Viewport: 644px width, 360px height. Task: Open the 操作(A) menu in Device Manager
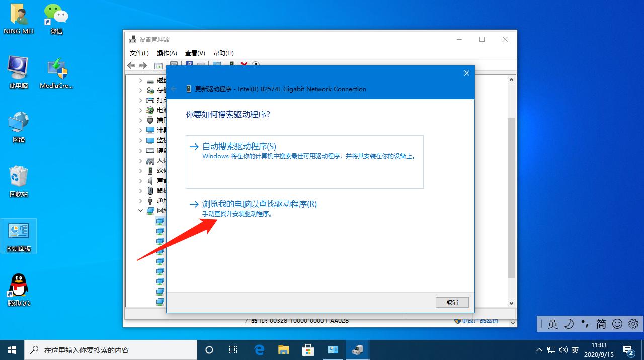(x=167, y=53)
